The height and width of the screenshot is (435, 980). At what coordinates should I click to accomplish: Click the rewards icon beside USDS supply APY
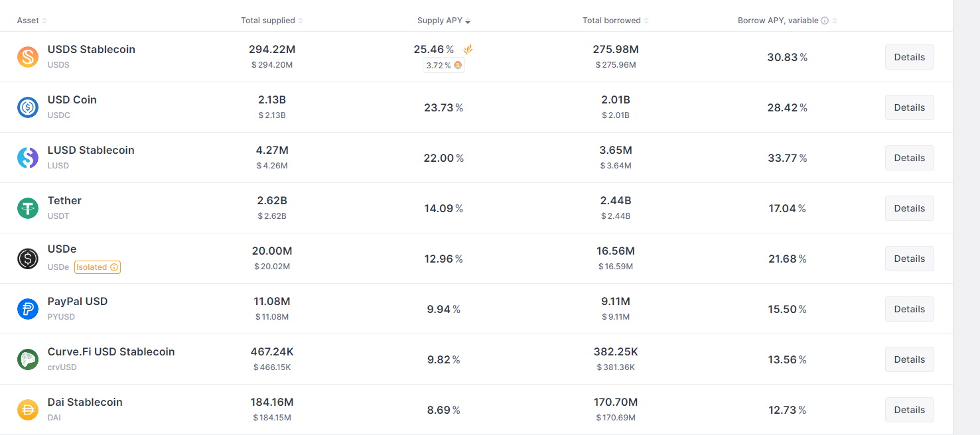click(468, 49)
